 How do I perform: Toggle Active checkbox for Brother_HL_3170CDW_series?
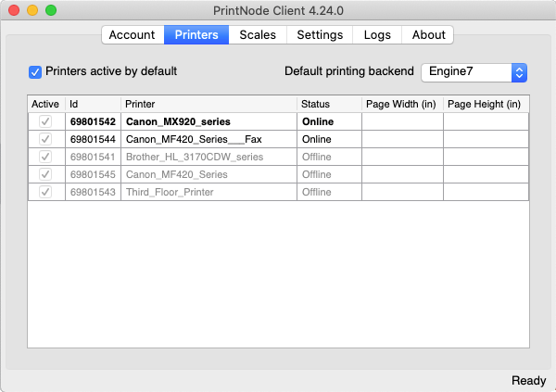click(x=44, y=157)
